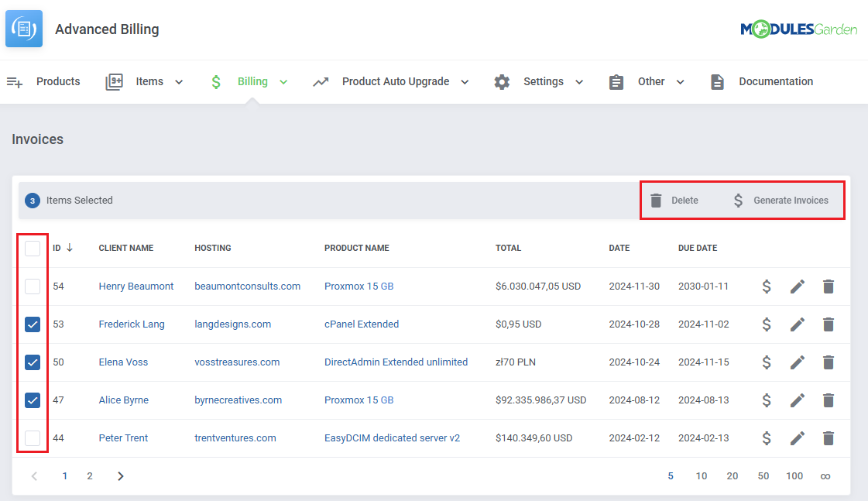Show 20 entries per page
The height and width of the screenshot is (501, 868).
[x=732, y=476]
